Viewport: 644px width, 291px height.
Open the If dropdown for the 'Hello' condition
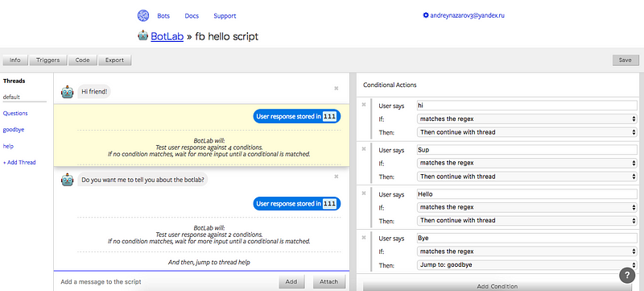coord(527,207)
